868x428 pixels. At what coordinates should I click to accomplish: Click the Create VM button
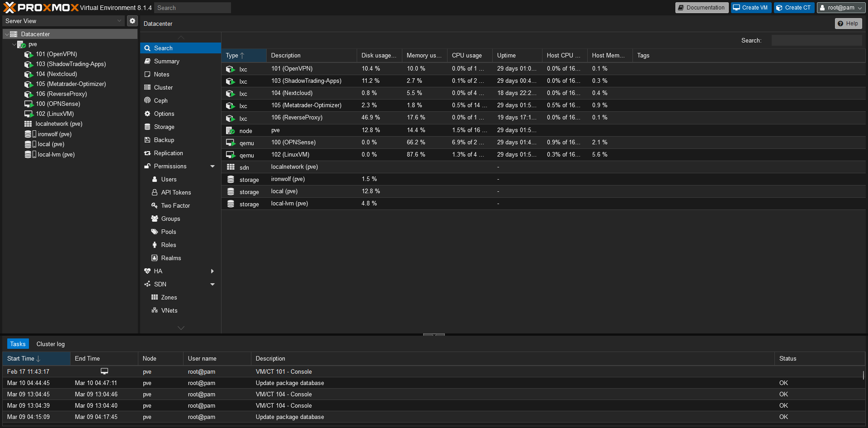(x=751, y=8)
